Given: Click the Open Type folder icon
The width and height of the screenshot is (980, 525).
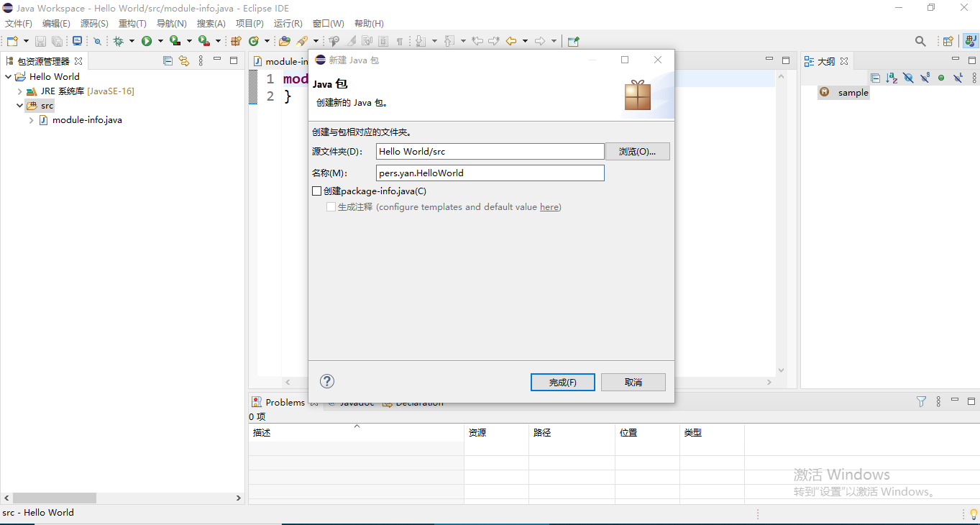Looking at the screenshot, I should (x=285, y=41).
